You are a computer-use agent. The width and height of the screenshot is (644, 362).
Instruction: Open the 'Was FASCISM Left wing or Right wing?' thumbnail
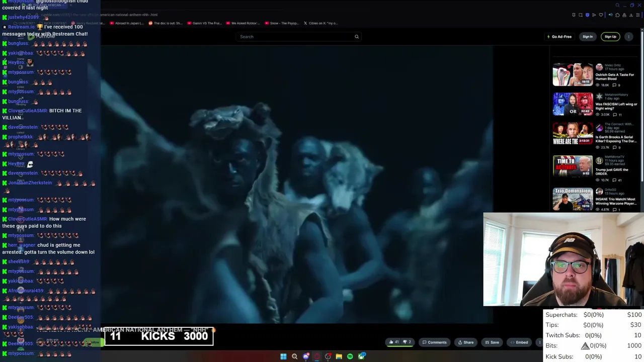pos(573,104)
